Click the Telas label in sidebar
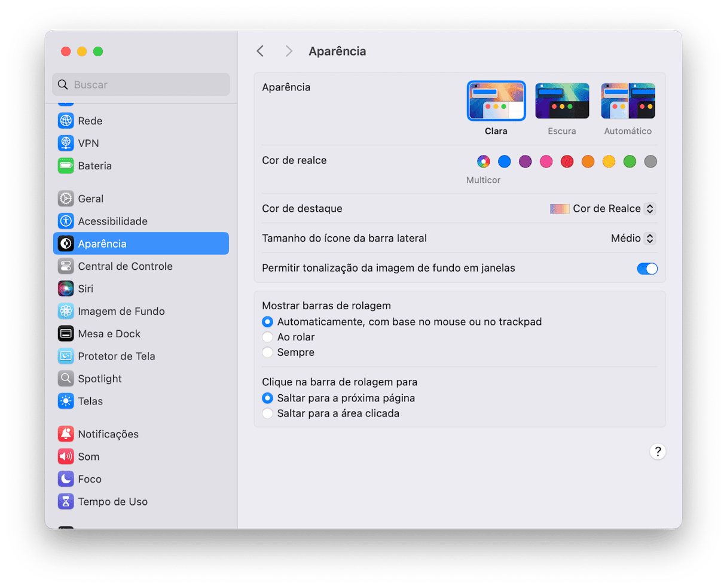The width and height of the screenshot is (727, 588). tap(90, 401)
